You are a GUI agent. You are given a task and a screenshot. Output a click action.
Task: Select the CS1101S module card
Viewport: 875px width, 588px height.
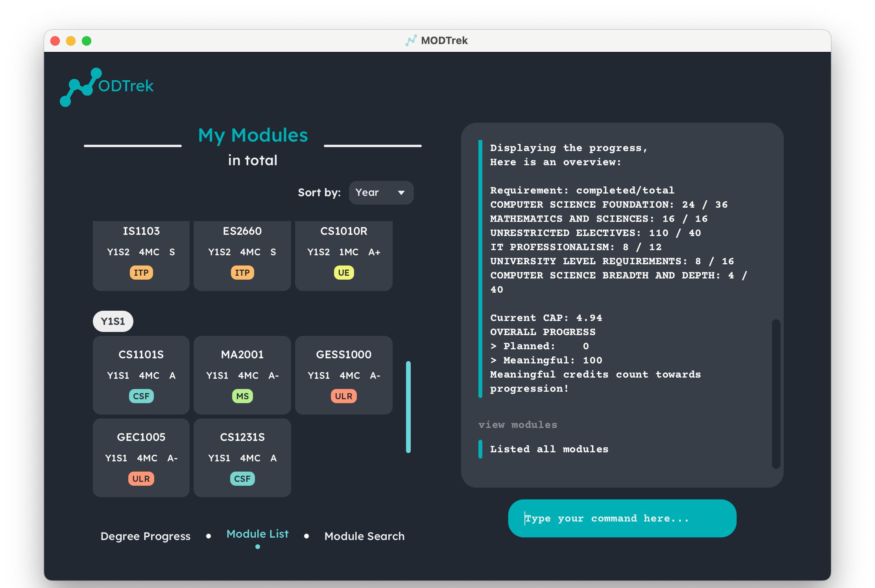pos(141,375)
